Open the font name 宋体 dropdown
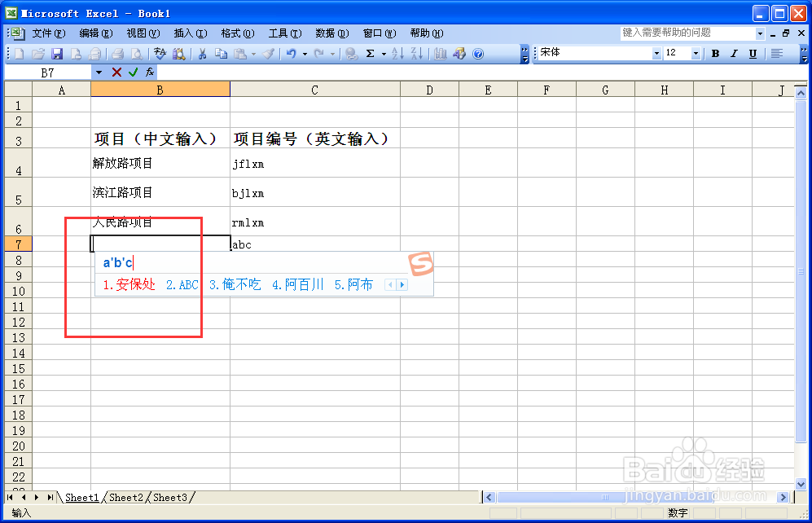This screenshot has height=523, width=812. [656, 53]
